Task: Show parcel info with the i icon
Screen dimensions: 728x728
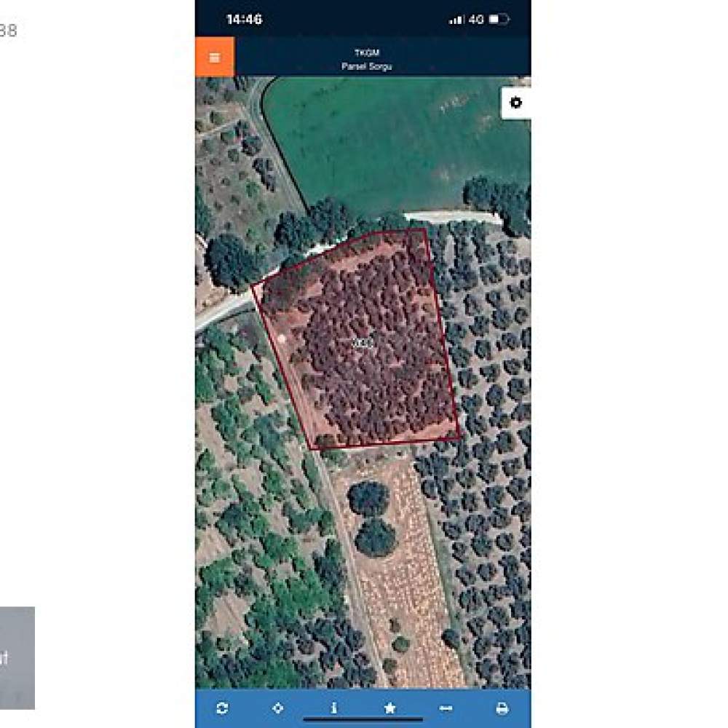Action: pos(334,708)
